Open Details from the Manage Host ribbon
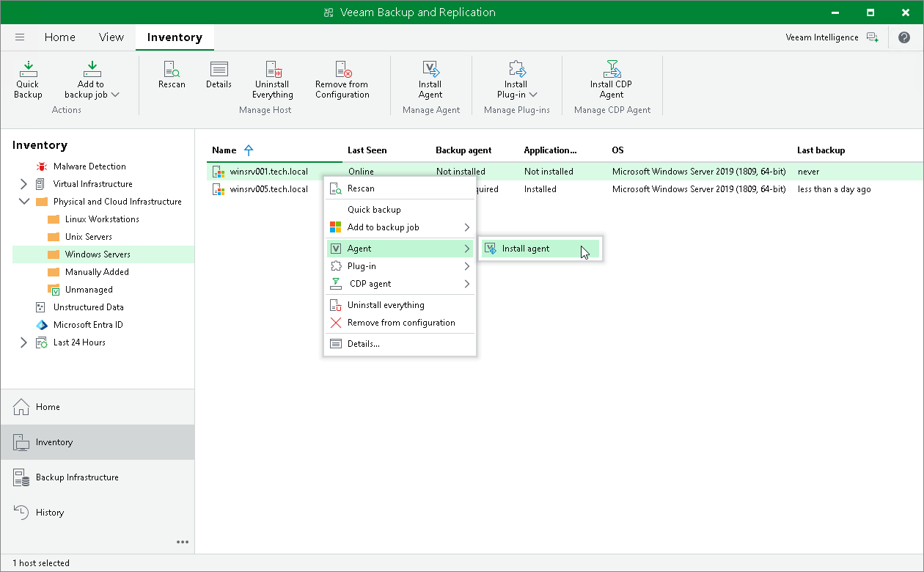Screen dimensions: 924x572 coord(219,79)
